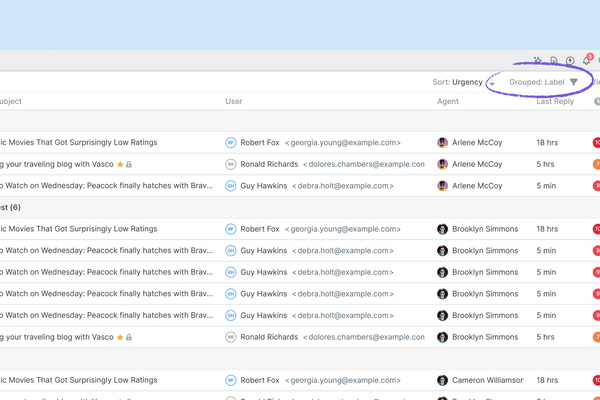Click Arlene McCoy's avatar in the 18 hrs row

[x=443, y=143]
